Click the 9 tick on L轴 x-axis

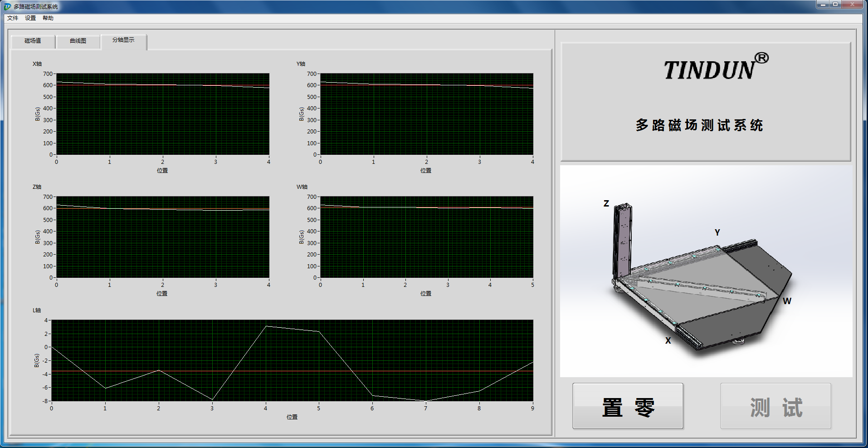coord(533,409)
